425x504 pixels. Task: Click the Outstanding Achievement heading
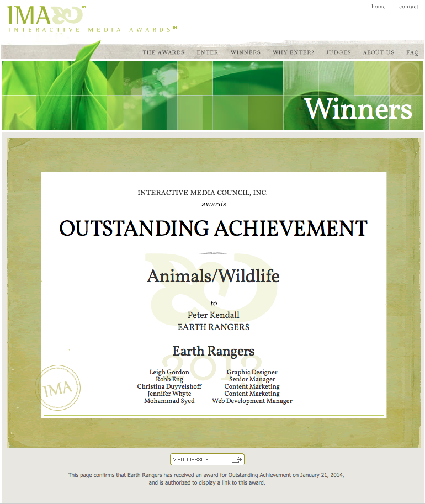pyautogui.click(x=213, y=228)
